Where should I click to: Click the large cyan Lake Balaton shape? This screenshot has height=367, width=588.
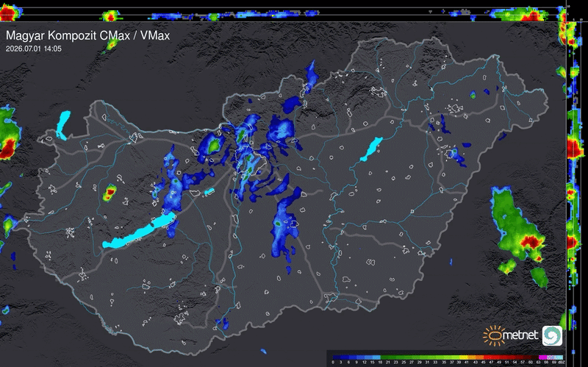[x=139, y=230]
